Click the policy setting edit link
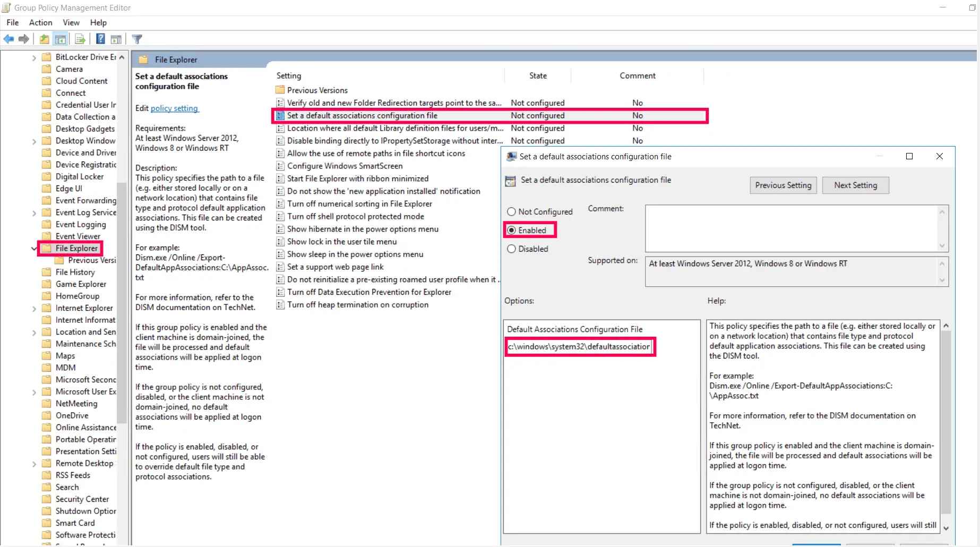Image resolution: width=980 pixels, height=547 pixels. coord(174,108)
